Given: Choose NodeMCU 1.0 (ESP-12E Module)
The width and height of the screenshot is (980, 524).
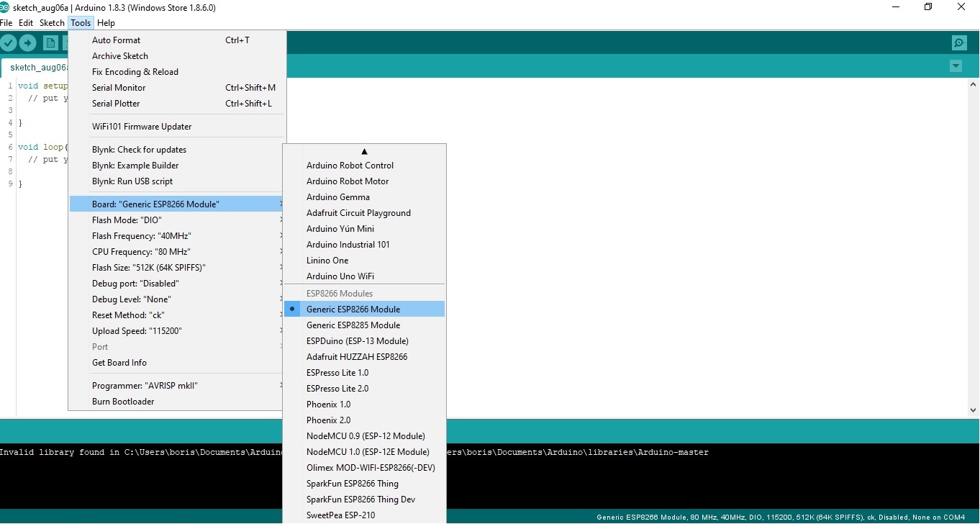Looking at the screenshot, I should [364, 452].
